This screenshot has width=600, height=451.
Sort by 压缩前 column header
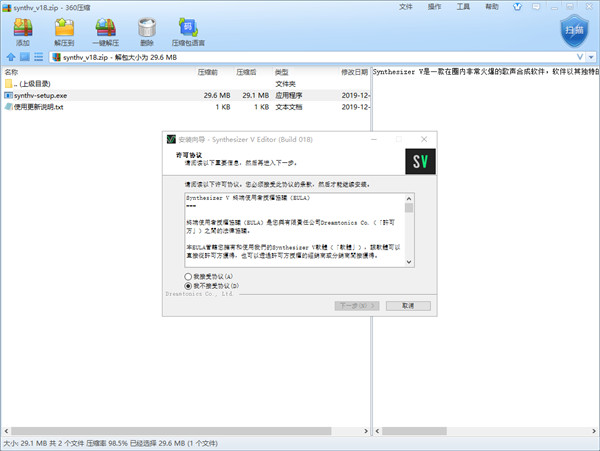point(208,72)
